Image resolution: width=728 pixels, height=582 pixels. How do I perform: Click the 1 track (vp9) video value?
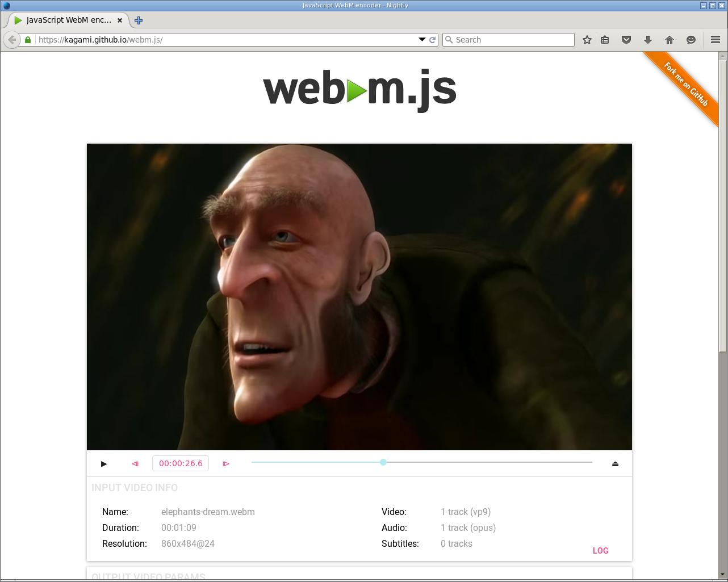pyautogui.click(x=466, y=512)
